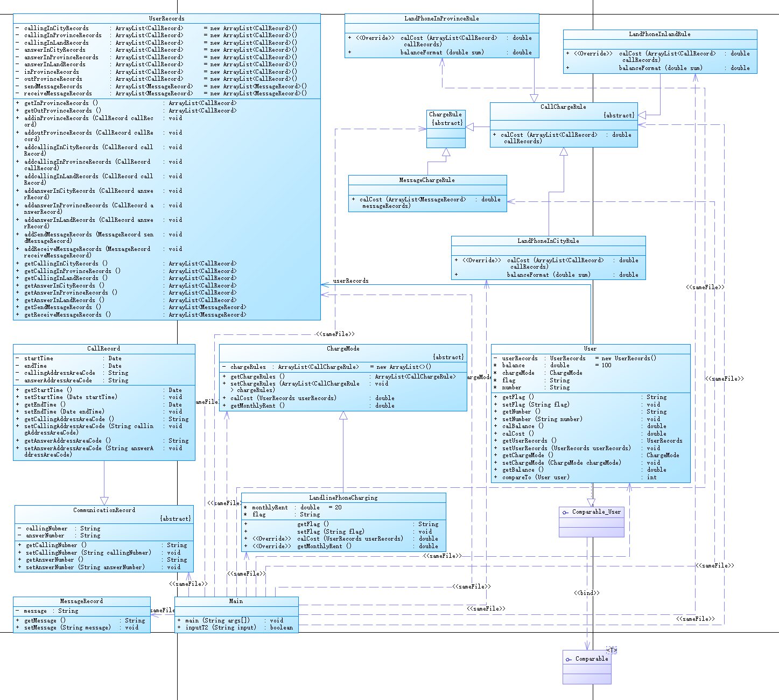Select the CommunicationRecord class title
This screenshot has height=700, width=779.
[x=104, y=510]
